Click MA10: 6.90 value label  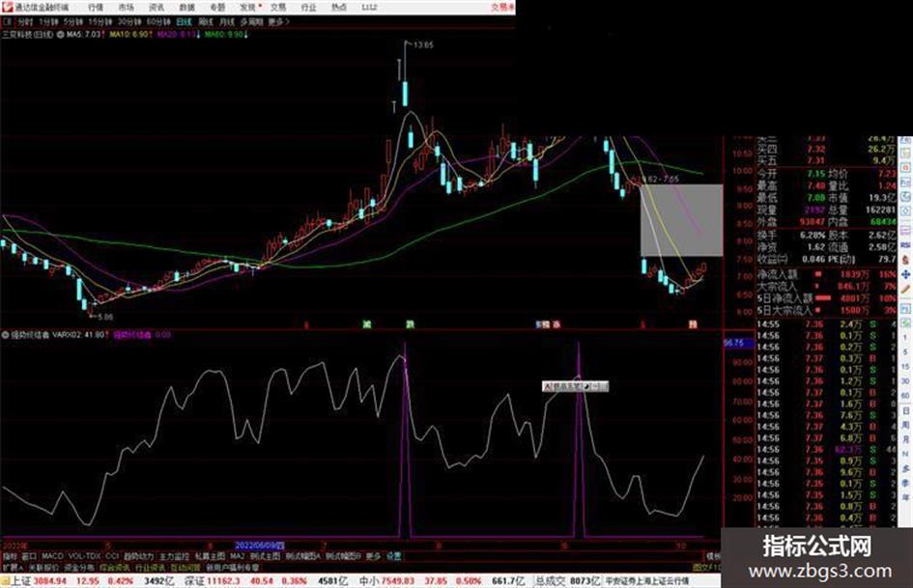point(129,35)
